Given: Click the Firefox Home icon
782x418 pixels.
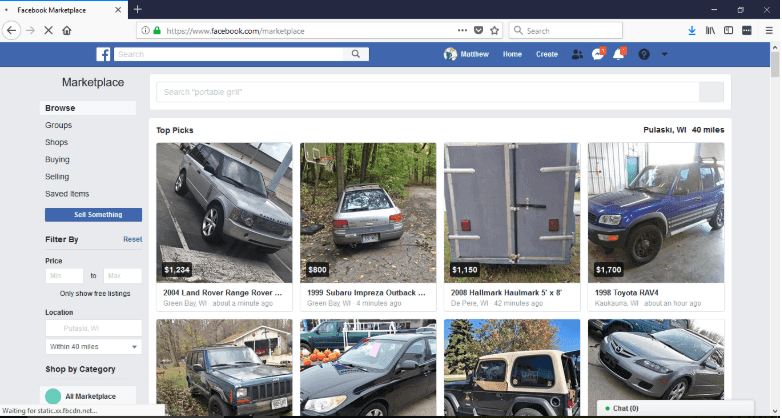Looking at the screenshot, I should coord(66,30).
